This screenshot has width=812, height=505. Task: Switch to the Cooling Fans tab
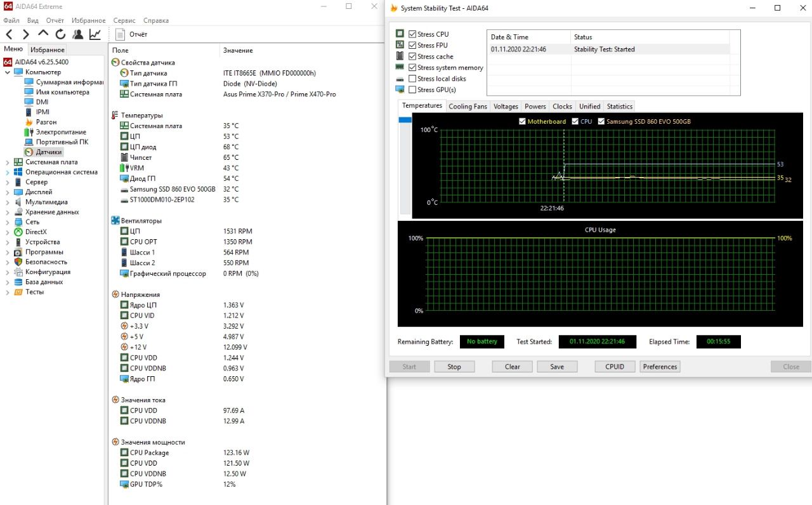(x=468, y=107)
